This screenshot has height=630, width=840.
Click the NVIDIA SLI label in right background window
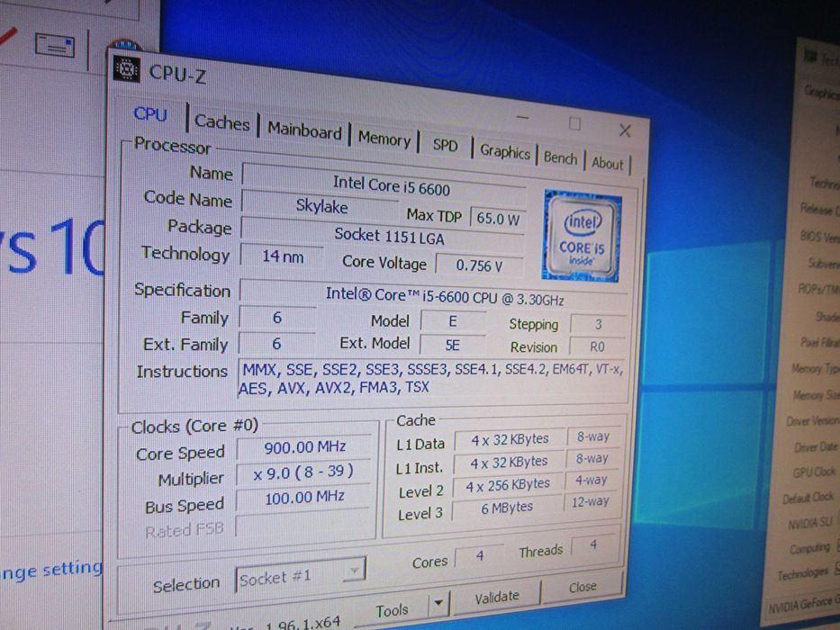[809, 523]
